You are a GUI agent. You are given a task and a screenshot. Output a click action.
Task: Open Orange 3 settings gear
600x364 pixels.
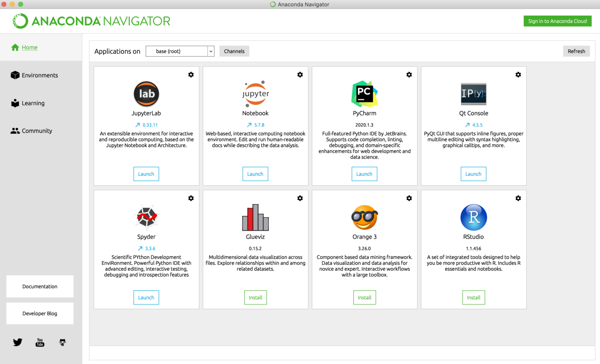pos(409,198)
